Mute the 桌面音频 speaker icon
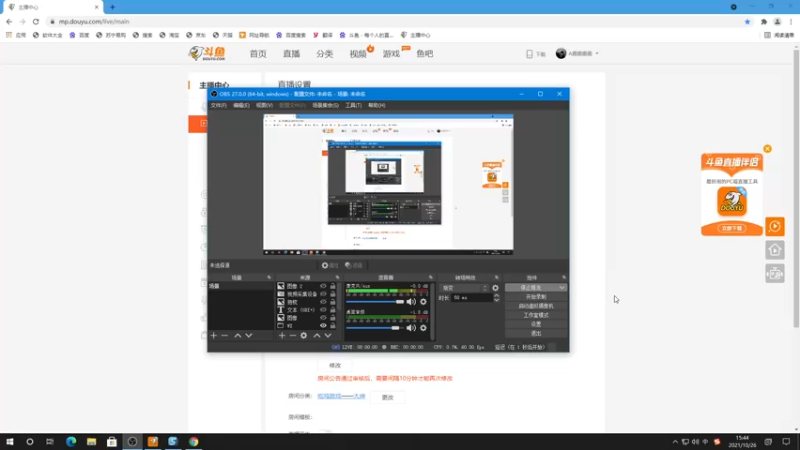The image size is (800, 450). pos(411,328)
